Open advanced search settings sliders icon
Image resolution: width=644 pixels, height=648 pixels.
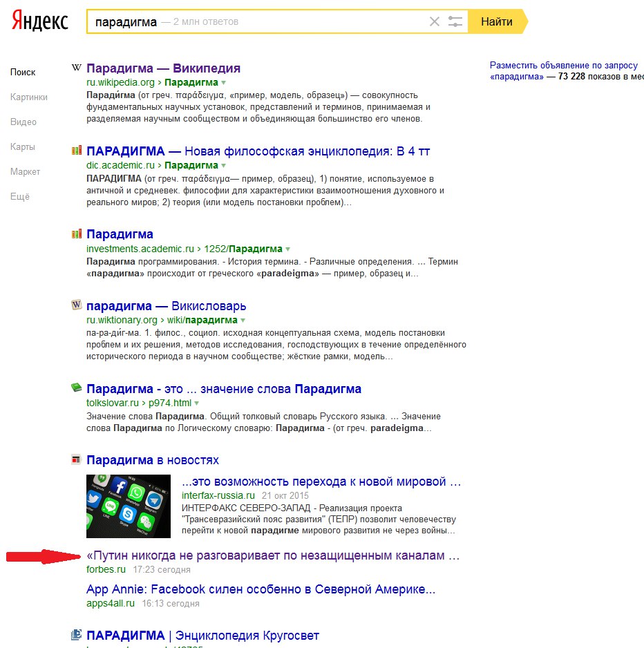click(x=455, y=21)
